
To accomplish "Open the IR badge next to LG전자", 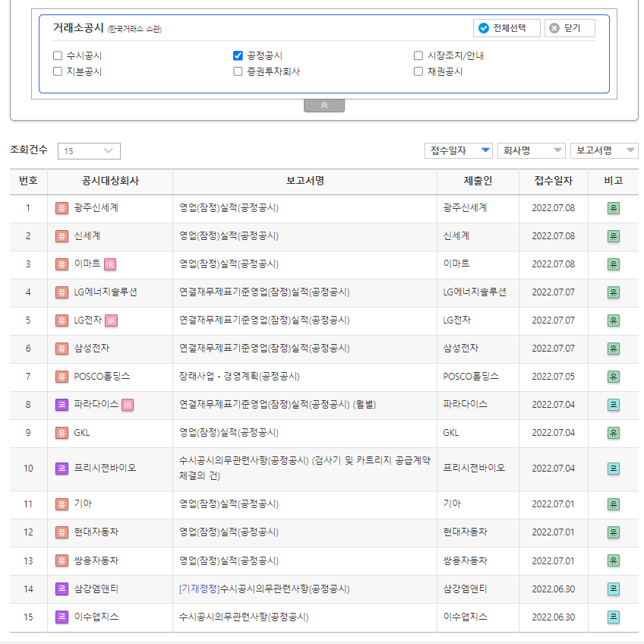I will [112, 320].
